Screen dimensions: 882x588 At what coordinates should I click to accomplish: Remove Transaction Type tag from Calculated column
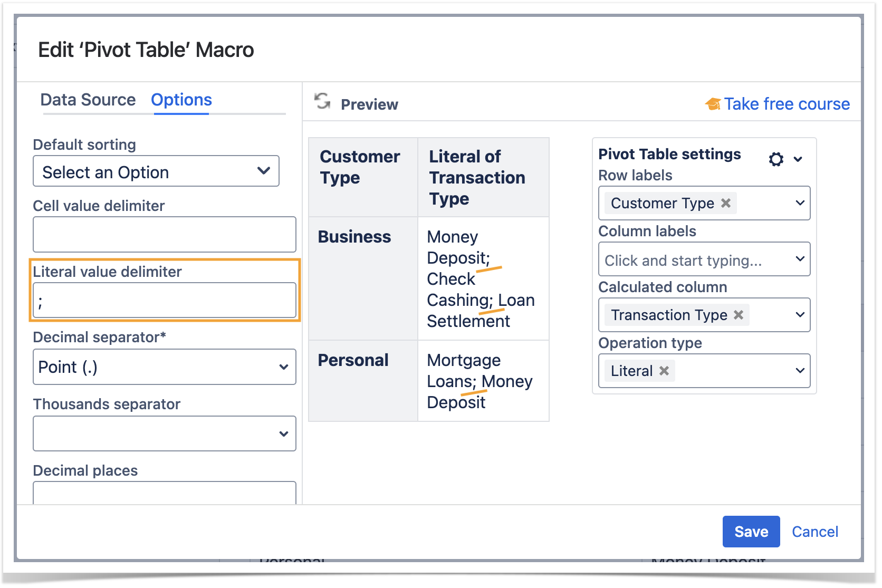tap(739, 315)
